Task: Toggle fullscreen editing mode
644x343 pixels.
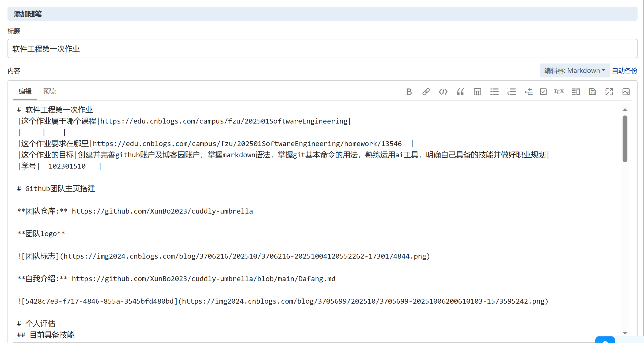Action: tap(609, 92)
